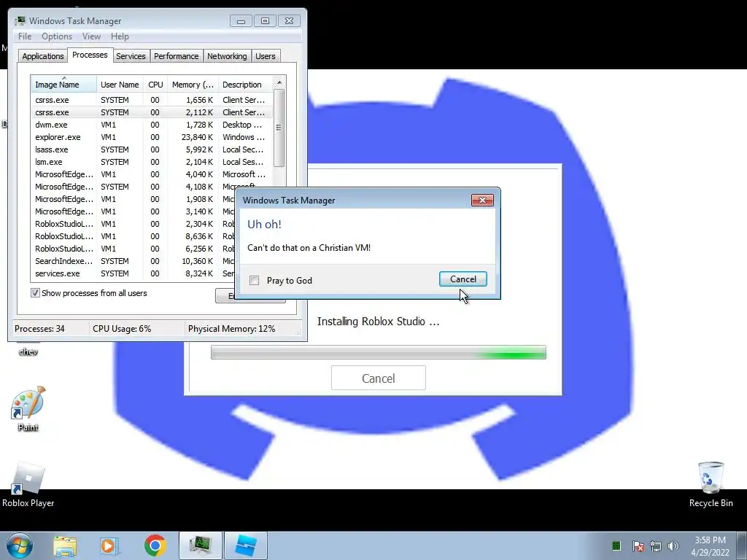
Task: Click the Task Manager title bar icon
Action: (x=20, y=20)
